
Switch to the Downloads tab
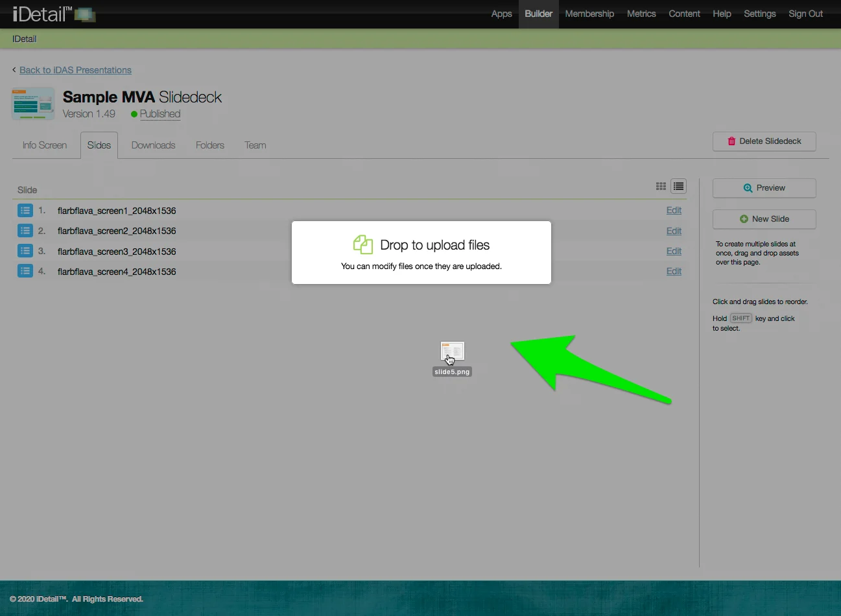153,145
